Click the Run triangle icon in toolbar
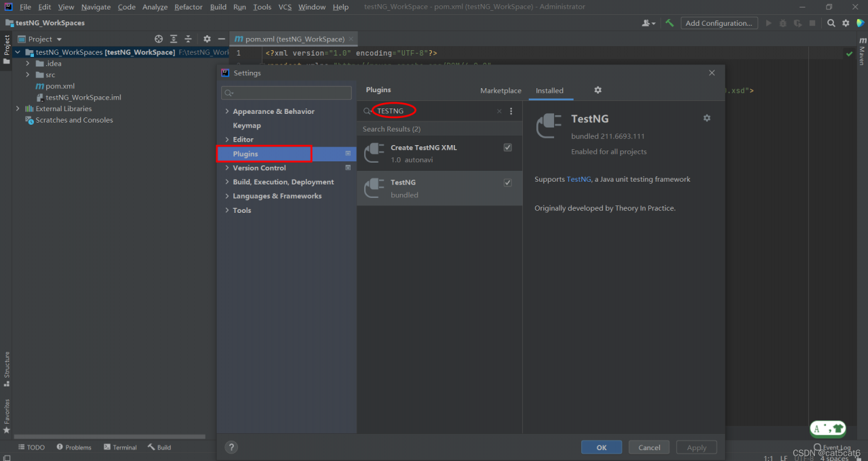868x461 pixels. (768, 23)
